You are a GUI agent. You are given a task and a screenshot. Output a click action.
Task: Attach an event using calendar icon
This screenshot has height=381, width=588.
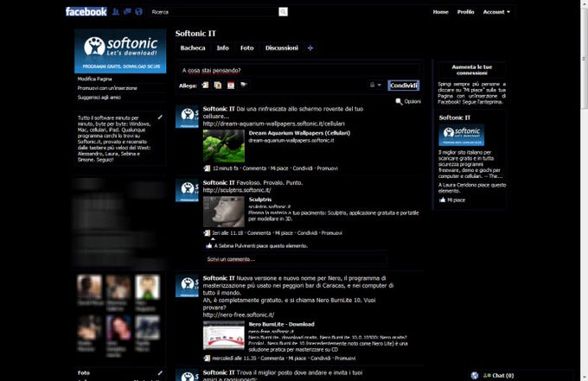point(231,85)
